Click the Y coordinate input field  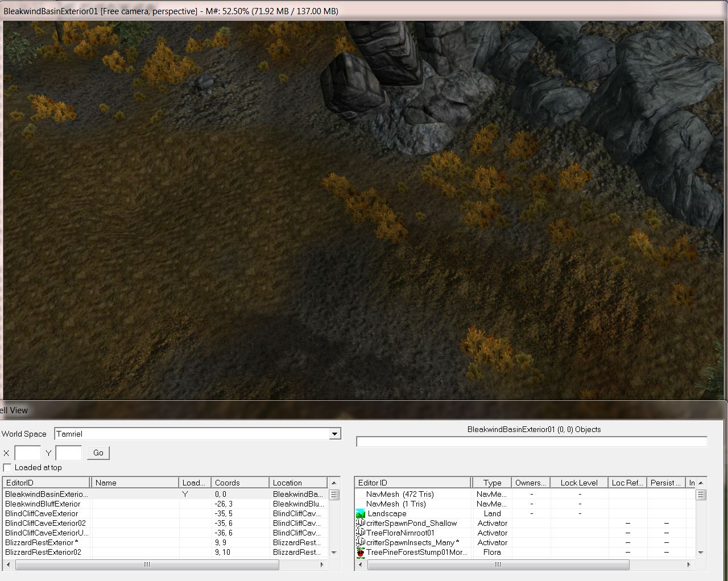[68, 453]
